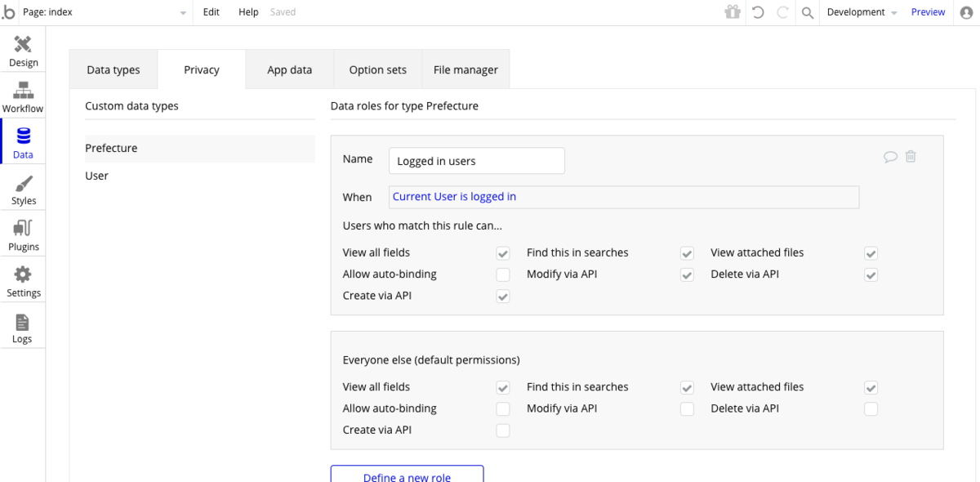Delete the Logged in users role

tap(911, 157)
